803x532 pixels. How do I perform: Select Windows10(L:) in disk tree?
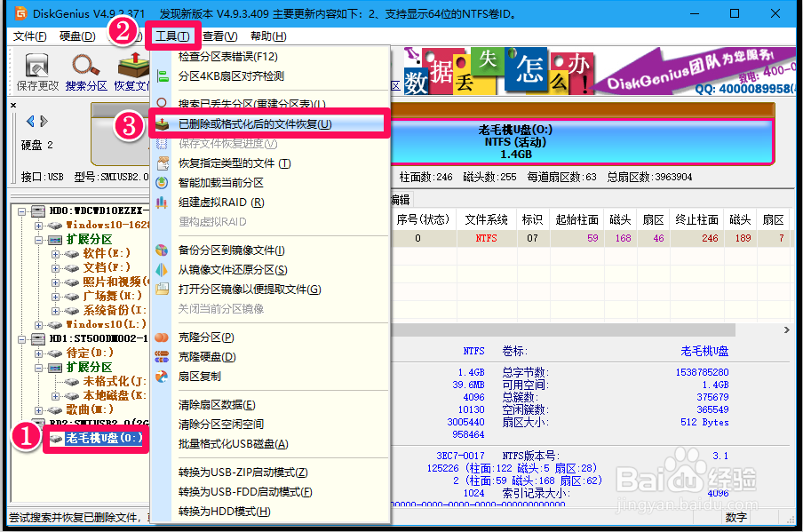pos(106,325)
